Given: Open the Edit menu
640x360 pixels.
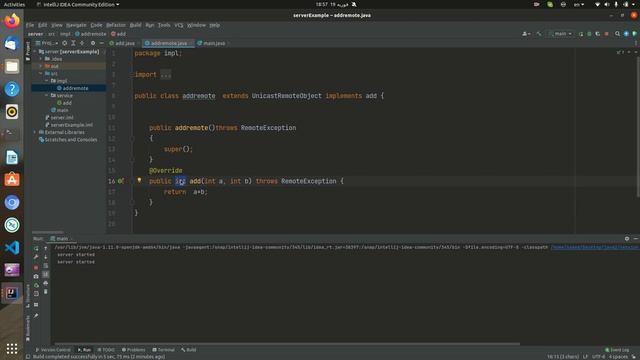Looking at the screenshot, I should [42, 25].
